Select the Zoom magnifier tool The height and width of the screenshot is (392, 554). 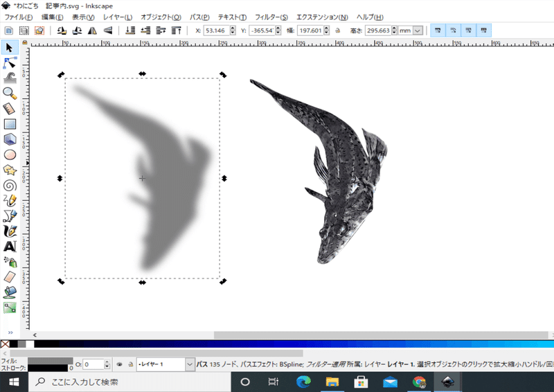click(x=10, y=93)
